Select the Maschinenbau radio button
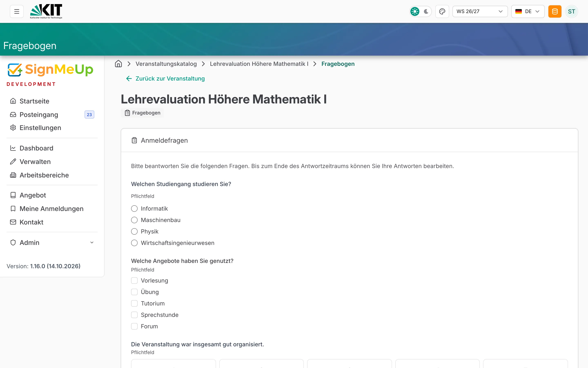 pyautogui.click(x=134, y=220)
